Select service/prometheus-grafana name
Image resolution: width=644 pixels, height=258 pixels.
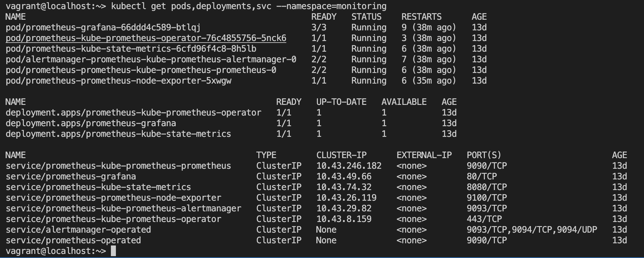coord(71,177)
